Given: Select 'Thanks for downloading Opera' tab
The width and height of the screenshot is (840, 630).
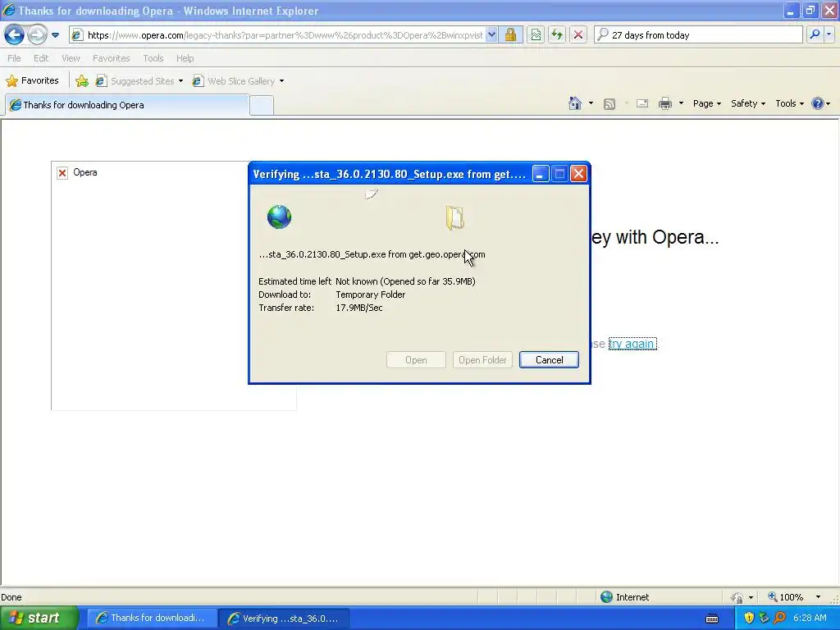Looking at the screenshot, I should click(x=127, y=105).
